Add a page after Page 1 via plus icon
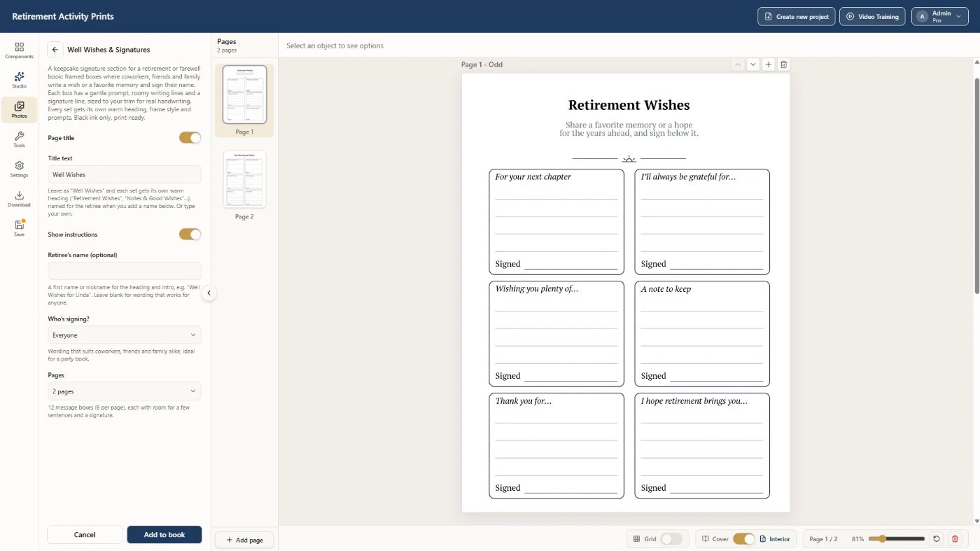Image resolution: width=980 pixels, height=551 pixels. pyautogui.click(x=768, y=64)
